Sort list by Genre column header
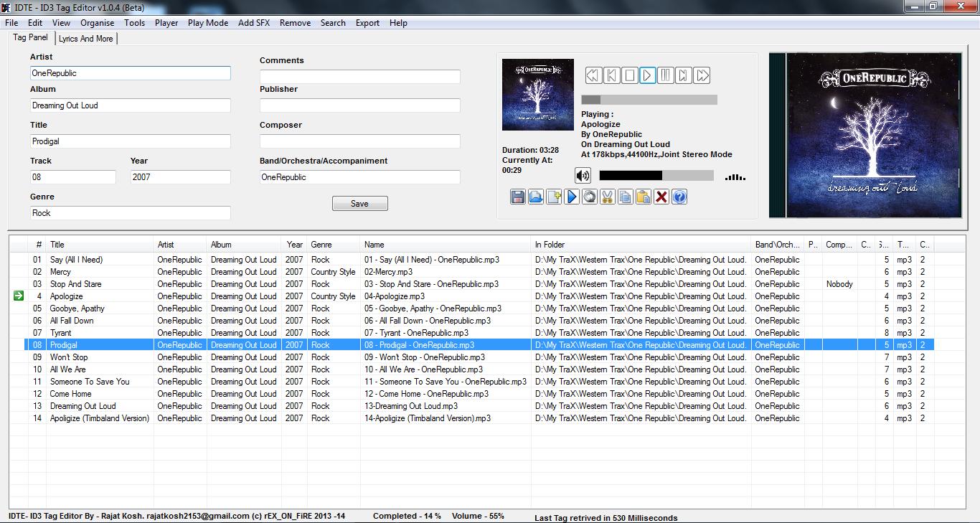980x523 pixels. pos(334,244)
